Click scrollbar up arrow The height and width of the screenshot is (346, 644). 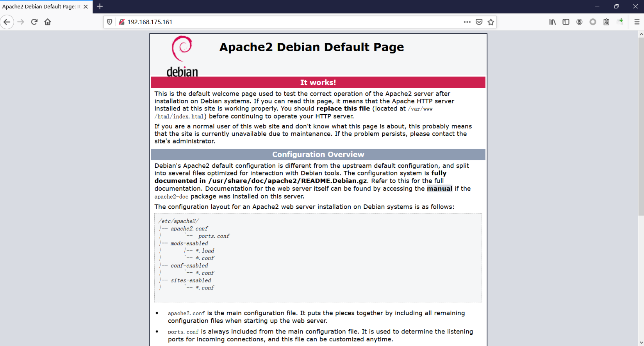click(641, 34)
